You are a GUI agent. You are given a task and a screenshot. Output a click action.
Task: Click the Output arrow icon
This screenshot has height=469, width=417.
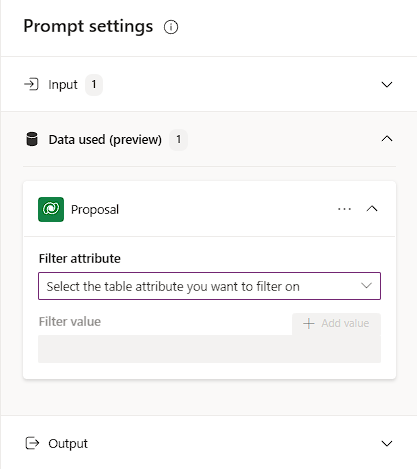[32, 443]
